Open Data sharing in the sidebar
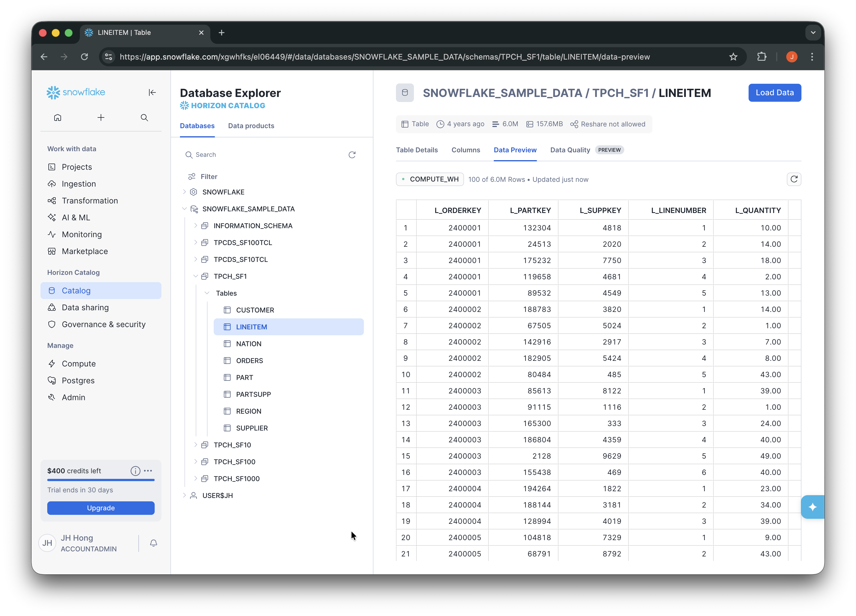Screen dimensions: 856x616 point(101,308)
